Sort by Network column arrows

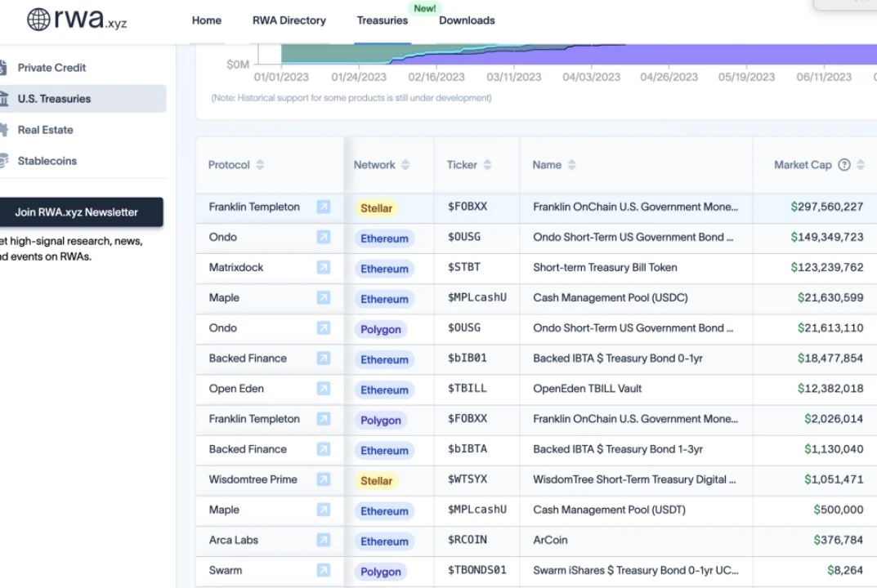(x=405, y=165)
